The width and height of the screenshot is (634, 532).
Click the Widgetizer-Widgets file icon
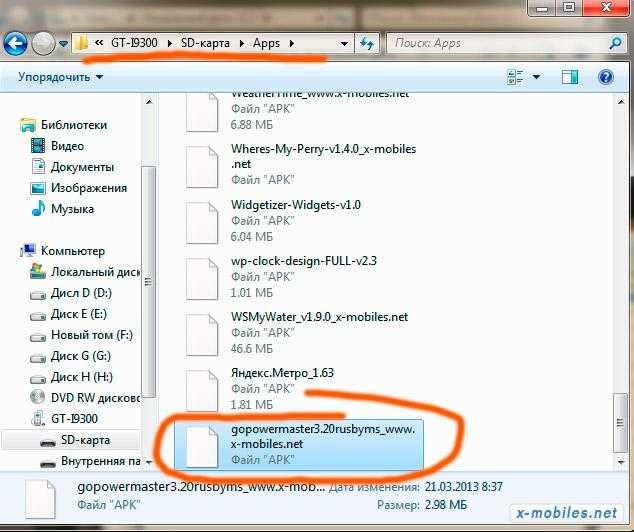tap(202, 223)
